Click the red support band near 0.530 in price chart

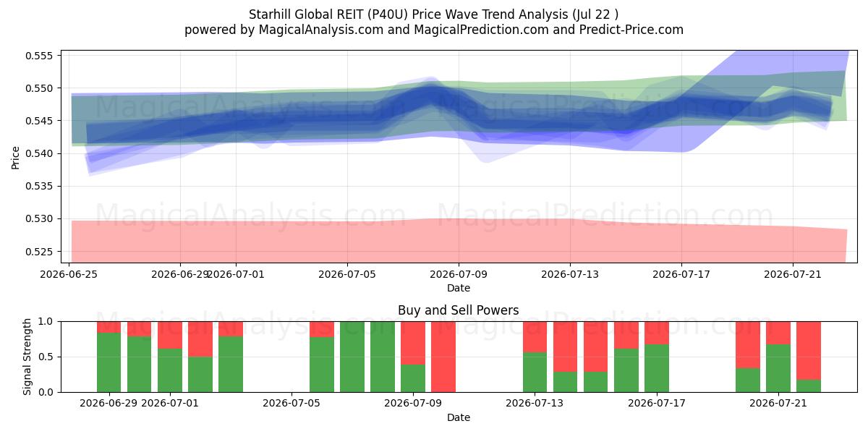pos(459,240)
